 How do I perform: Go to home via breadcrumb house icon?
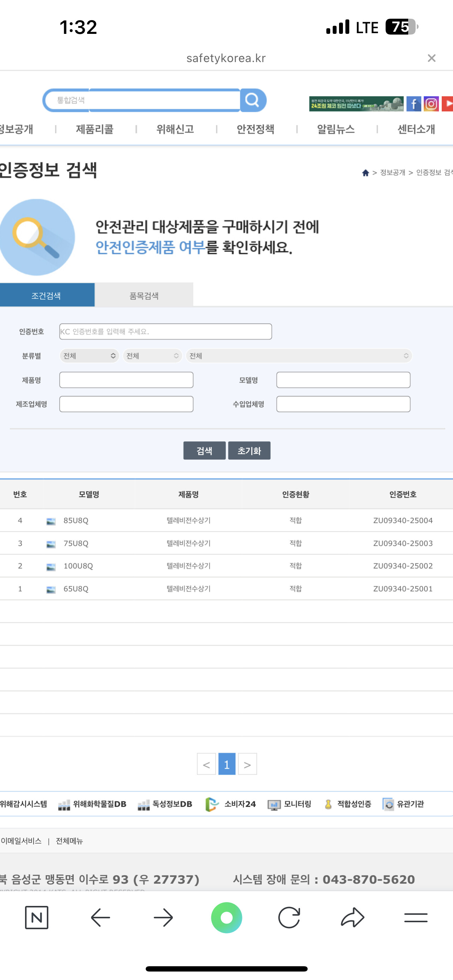pos(366,173)
